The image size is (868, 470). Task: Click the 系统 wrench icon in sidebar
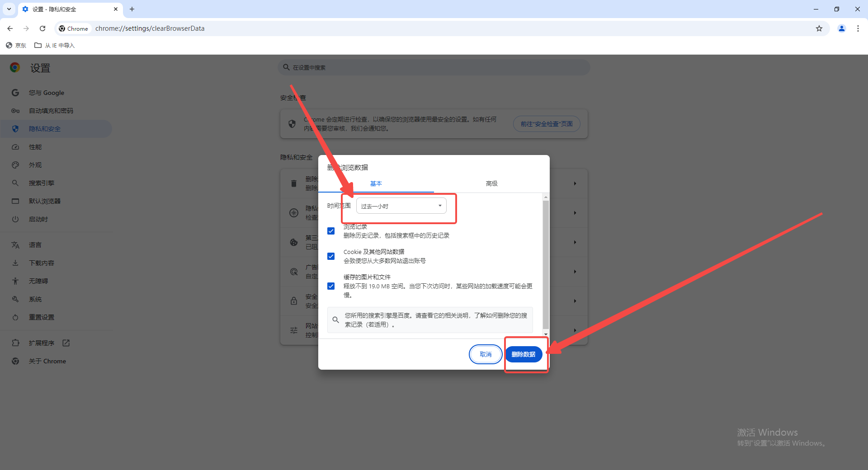15,299
